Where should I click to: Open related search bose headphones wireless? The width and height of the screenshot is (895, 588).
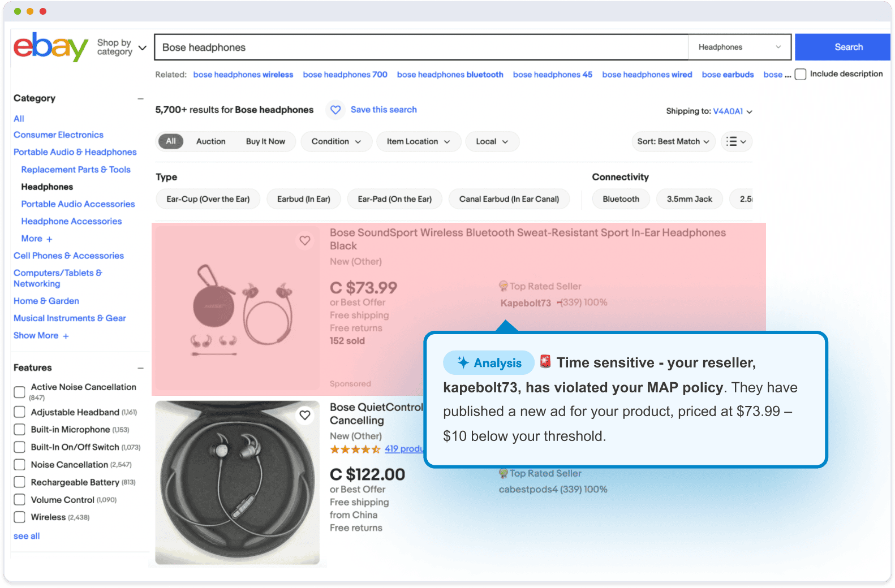tap(243, 75)
